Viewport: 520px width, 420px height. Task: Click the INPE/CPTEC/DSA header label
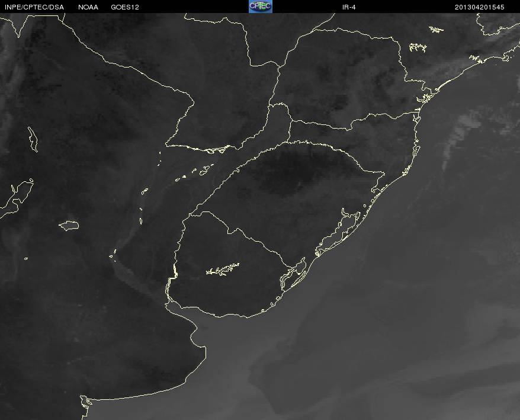click(x=34, y=7)
